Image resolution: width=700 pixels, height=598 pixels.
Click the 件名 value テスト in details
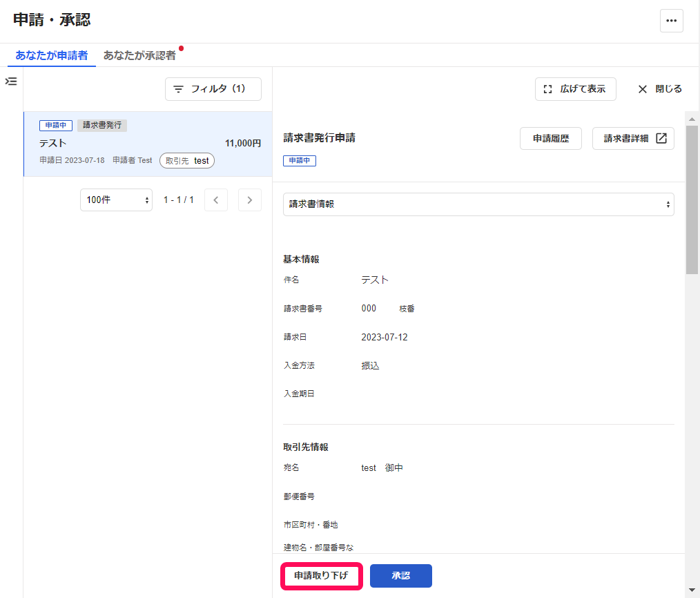[x=375, y=280]
